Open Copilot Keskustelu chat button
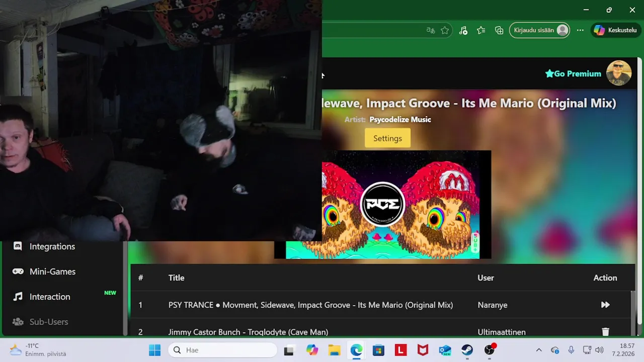Viewport: 644px width, 362px height. pos(615,30)
